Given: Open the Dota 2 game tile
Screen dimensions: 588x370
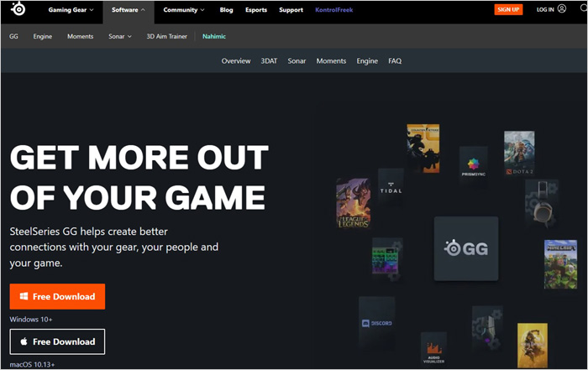Looking at the screenshot, I should (x=519, y=153).
